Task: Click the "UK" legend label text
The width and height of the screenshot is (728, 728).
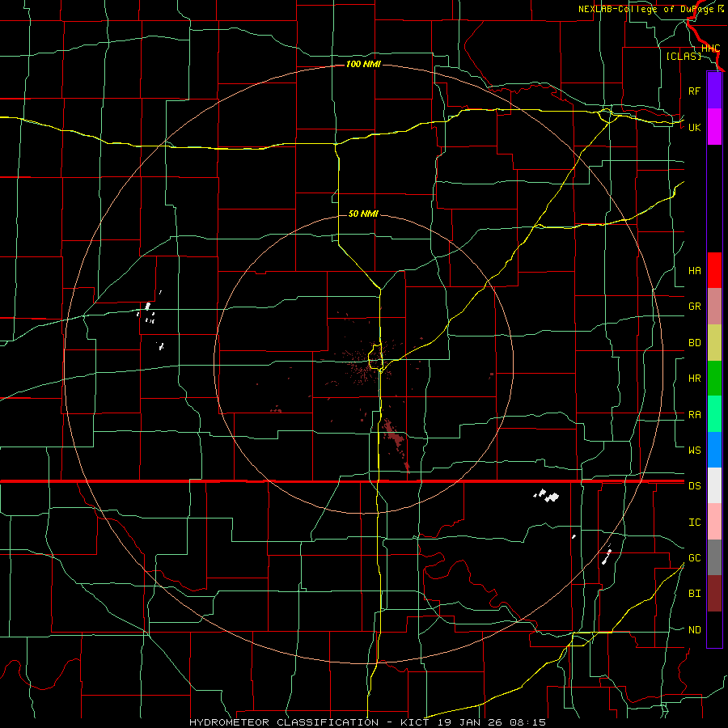Action: 695,127
